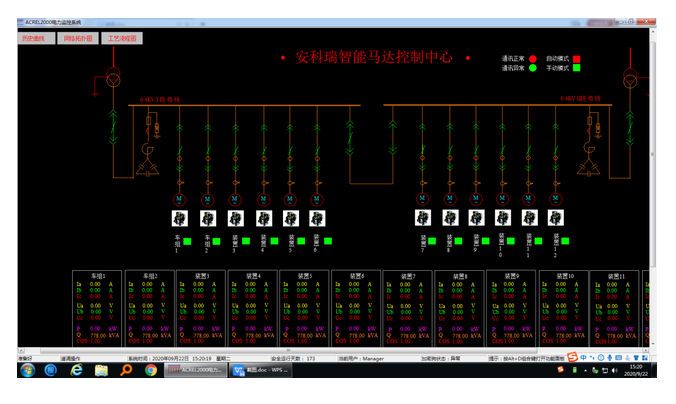676x404 pixels.
Task: Click the M motor symbol above 装置12
Action: pyautogui.click(x=555, y=199)
